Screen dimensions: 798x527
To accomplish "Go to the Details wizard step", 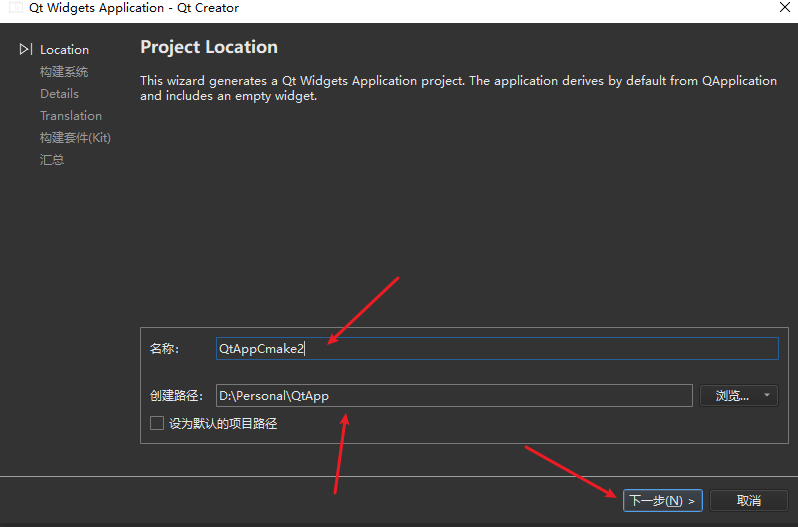I will point(59,93).
